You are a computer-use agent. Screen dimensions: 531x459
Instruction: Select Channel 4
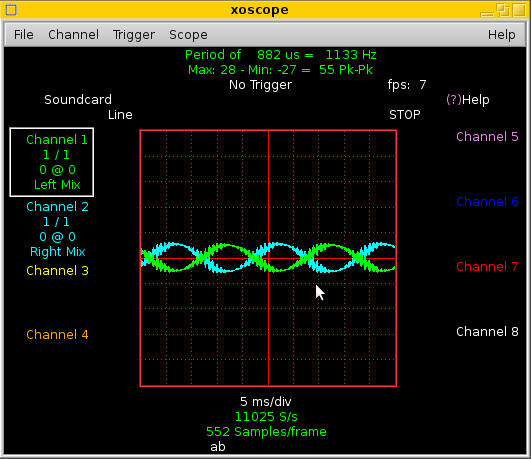pos(57,335)
